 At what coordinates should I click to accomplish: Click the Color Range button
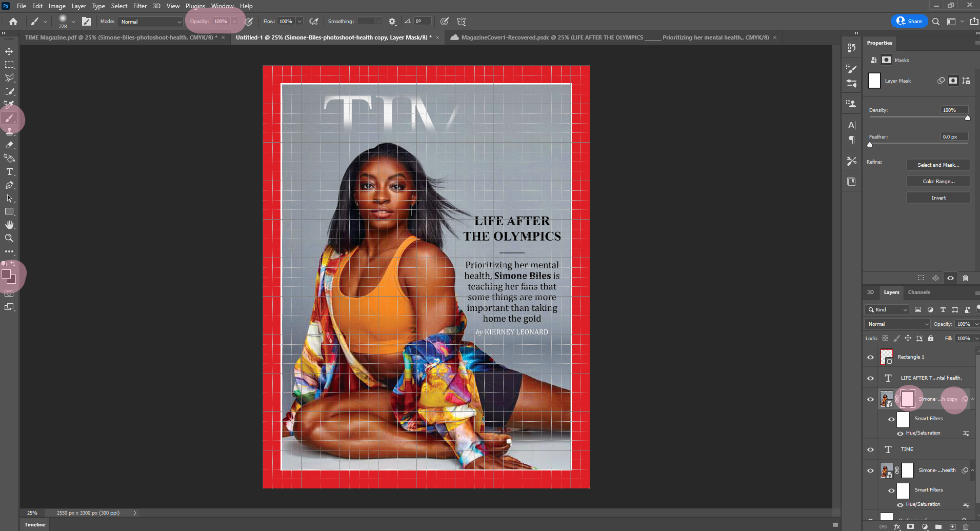(x=938, y=181)
